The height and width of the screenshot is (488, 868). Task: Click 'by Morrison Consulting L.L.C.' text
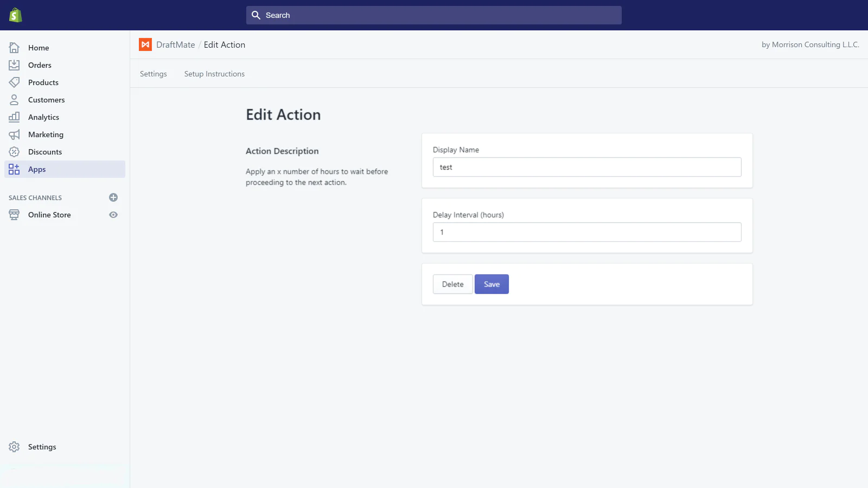click(810, 44)
